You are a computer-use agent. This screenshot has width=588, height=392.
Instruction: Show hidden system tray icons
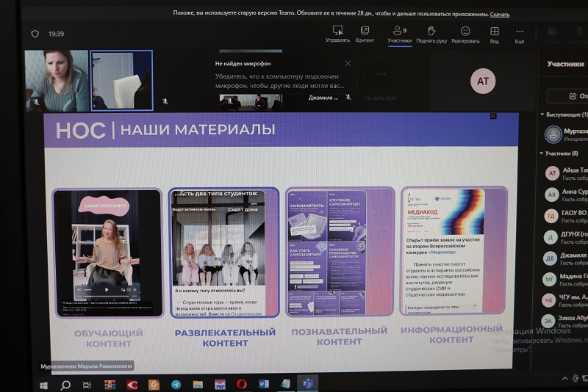pos(564,378)
